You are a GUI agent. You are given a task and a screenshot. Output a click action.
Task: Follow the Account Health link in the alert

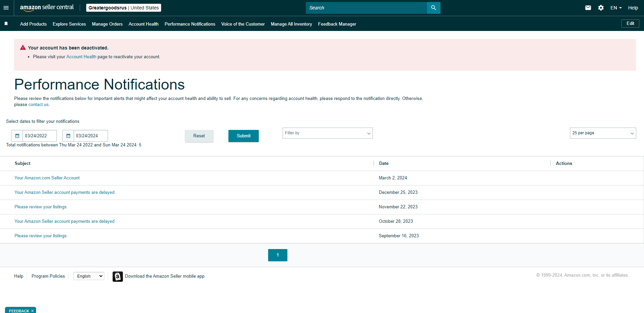point(81,57)
